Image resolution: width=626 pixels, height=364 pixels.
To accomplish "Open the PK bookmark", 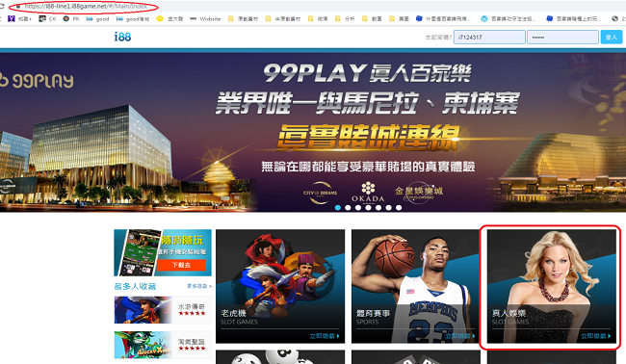I will click(71, 18).
